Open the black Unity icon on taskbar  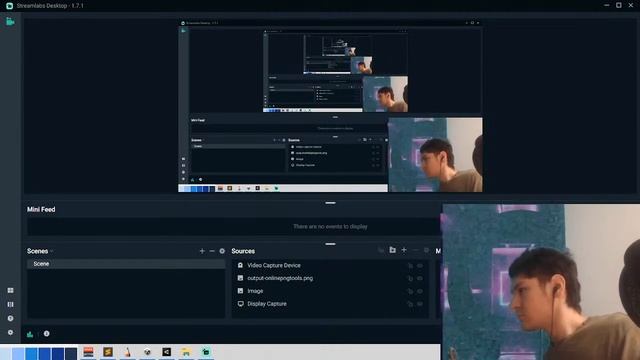click(x=167, y=352)
